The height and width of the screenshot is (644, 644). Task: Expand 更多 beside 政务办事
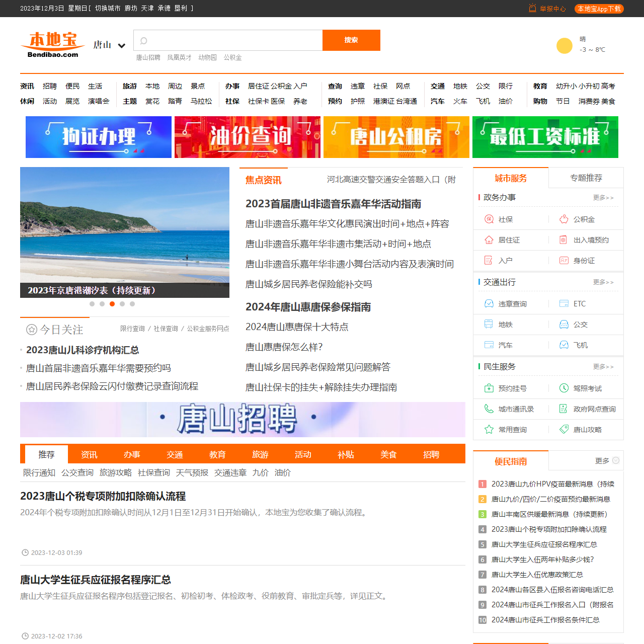(603, 198)
